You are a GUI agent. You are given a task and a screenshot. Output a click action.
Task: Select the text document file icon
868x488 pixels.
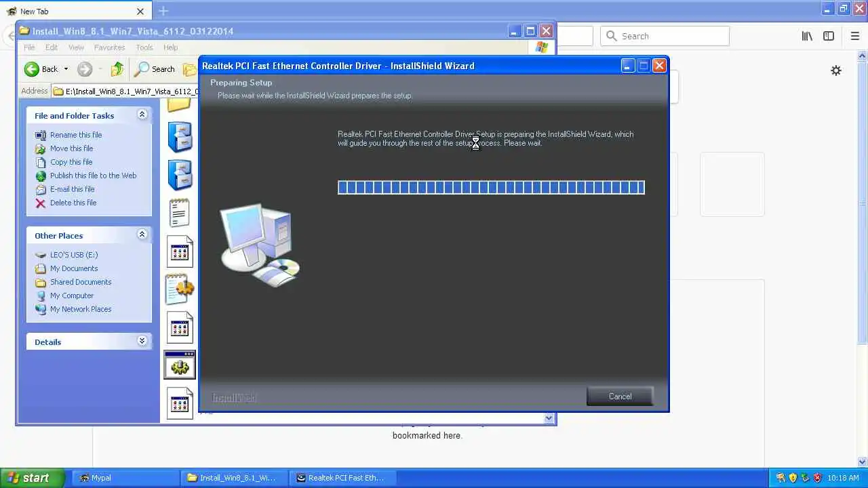pyautogui.click(x=180, y=213)
